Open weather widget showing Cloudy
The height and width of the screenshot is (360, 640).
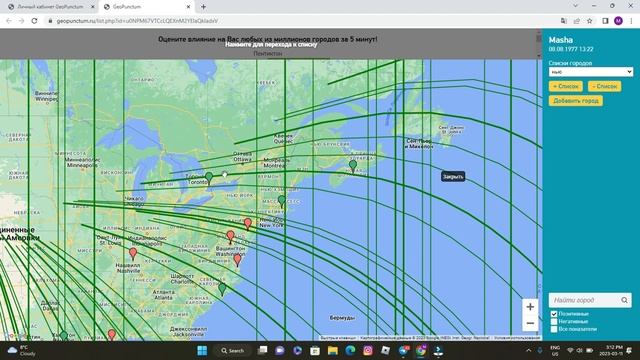(22, 350)
